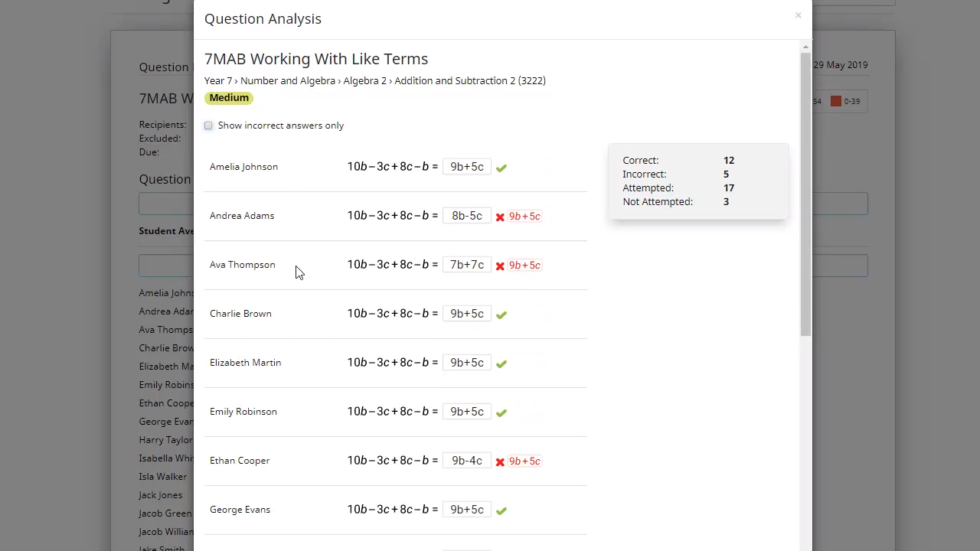Image resolution: width=980 pixels, height=551 pixels.
Task: Enable Show incorrect answers only checkbox
Action: [x=208, y=126]
